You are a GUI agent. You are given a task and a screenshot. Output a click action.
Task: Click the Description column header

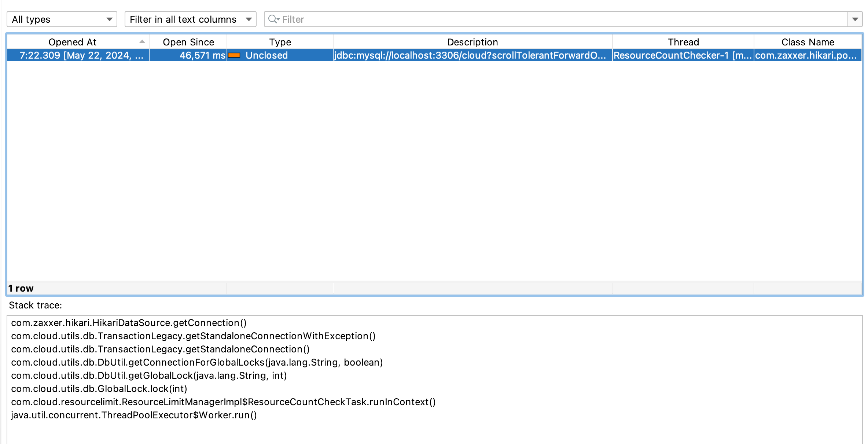[472, 42]
